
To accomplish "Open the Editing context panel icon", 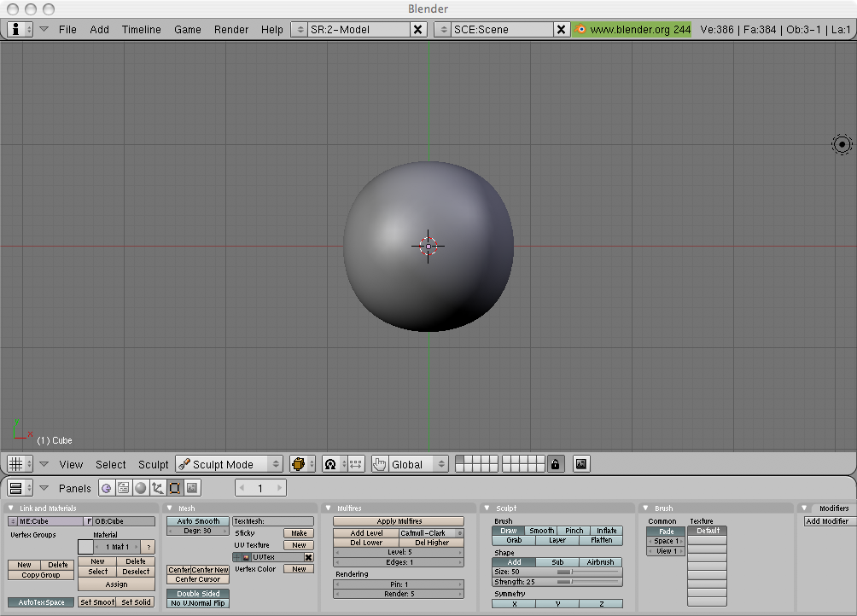I will point(175,488).
